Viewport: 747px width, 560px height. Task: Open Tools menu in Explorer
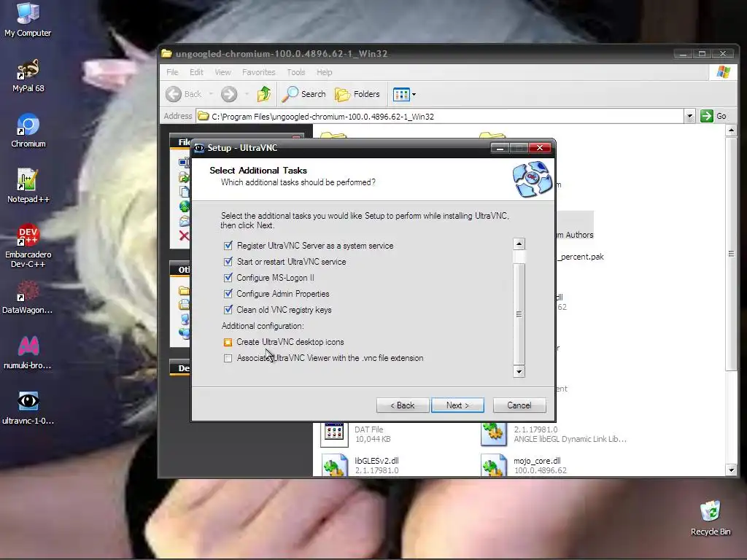pyautogui.click(x=296, y=72)
